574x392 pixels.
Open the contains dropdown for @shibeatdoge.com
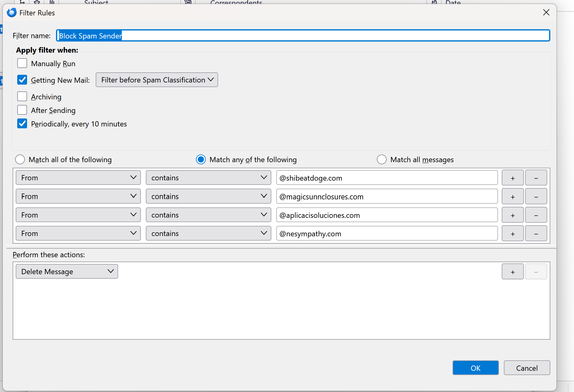click(x=208, y=178)
